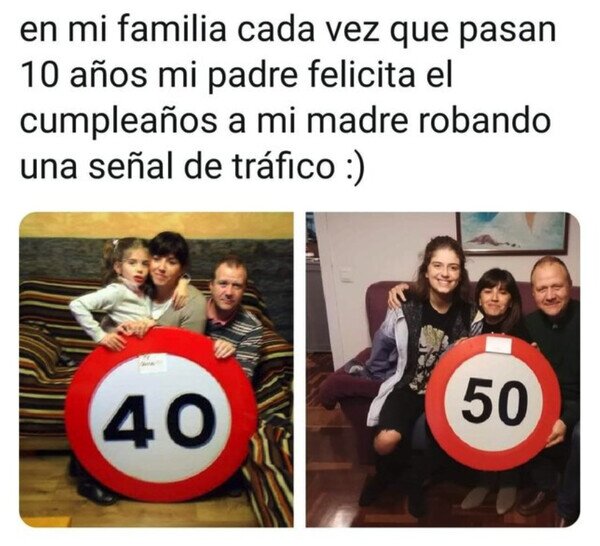
Task: Open the right photo with the 50 sign
Action: [x=443, y=370]
